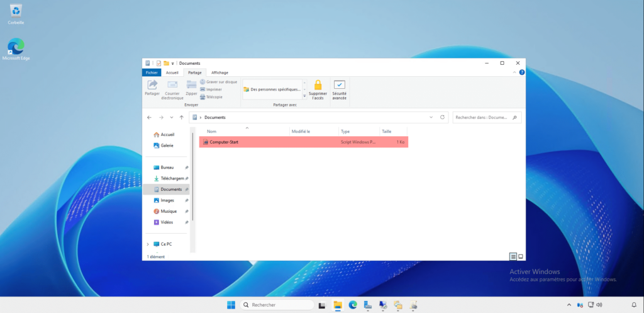Click the quick access Properties checkmark icon

pos(158,64)
